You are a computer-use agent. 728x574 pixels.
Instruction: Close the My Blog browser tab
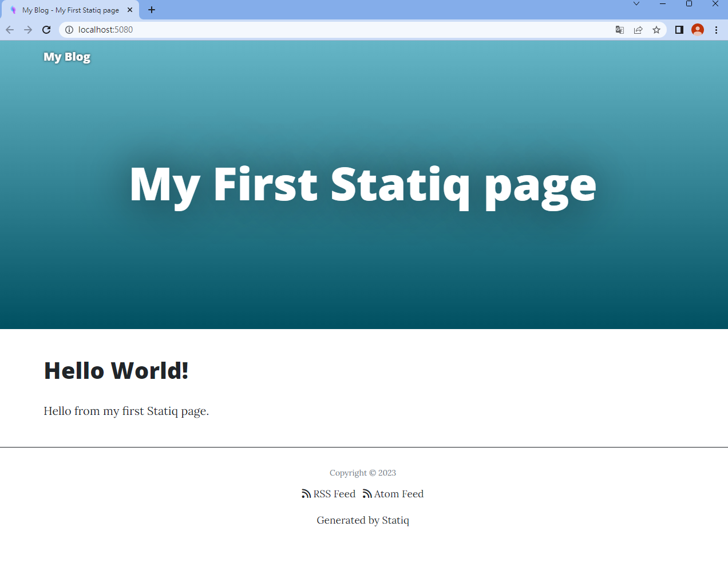coord(130,10)
